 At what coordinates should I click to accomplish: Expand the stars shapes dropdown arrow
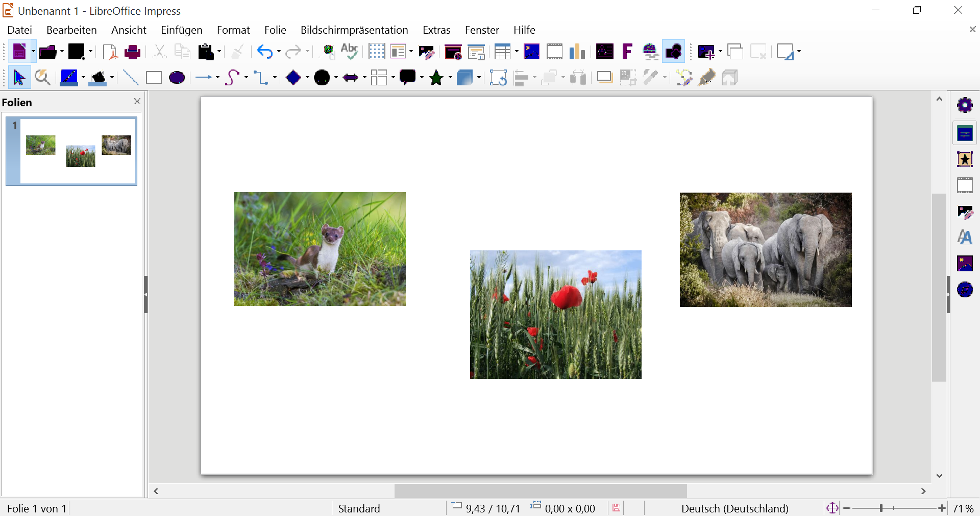[450, 78]
